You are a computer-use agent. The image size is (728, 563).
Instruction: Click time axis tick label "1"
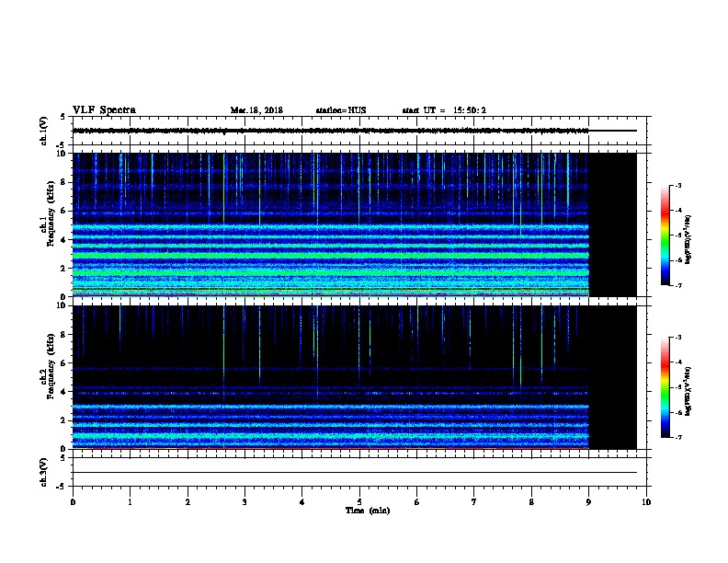tap(130, 501)
